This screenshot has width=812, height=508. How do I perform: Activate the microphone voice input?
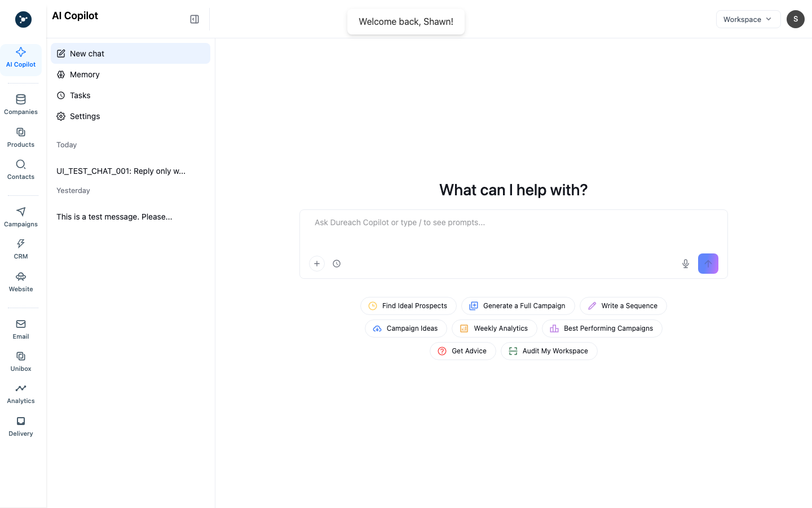(686, 264)
